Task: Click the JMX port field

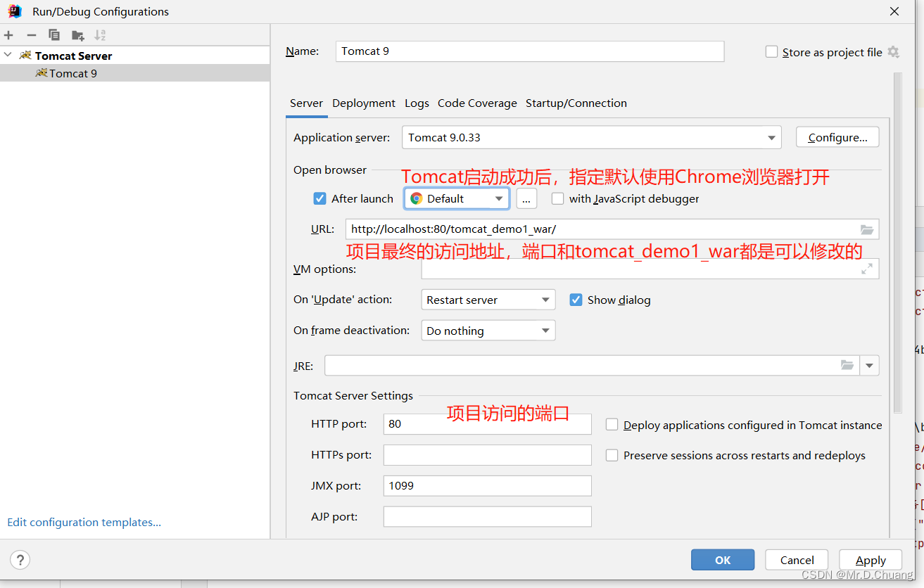Action: (487, 485)
